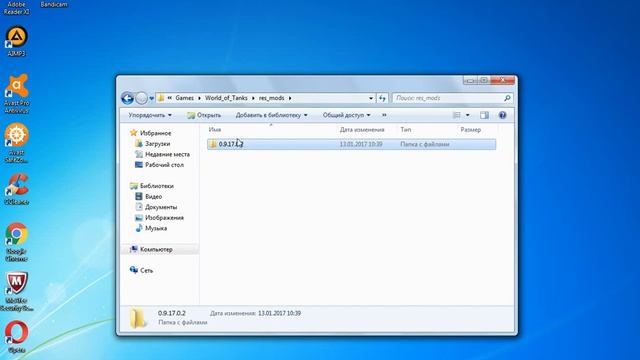640x360 pixels.
Task: Open Недавние места in the sidebar
Action: [167, 154]
